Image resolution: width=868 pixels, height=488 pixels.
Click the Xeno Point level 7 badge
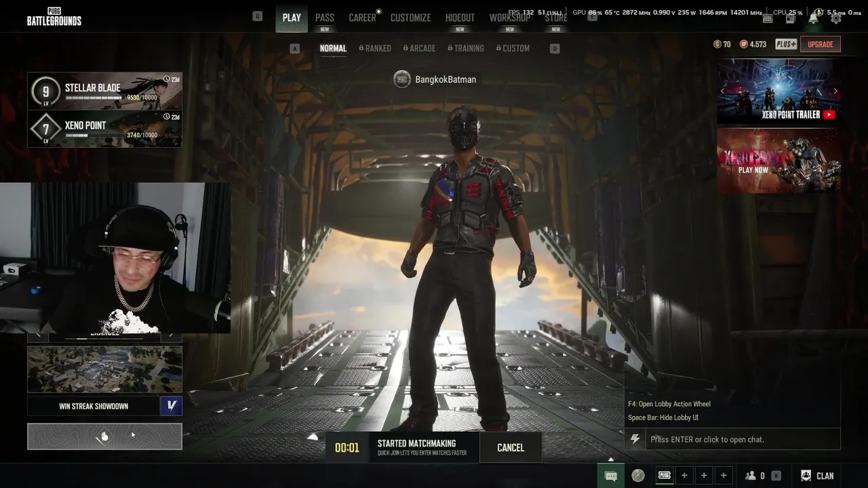tap(46, 129)
